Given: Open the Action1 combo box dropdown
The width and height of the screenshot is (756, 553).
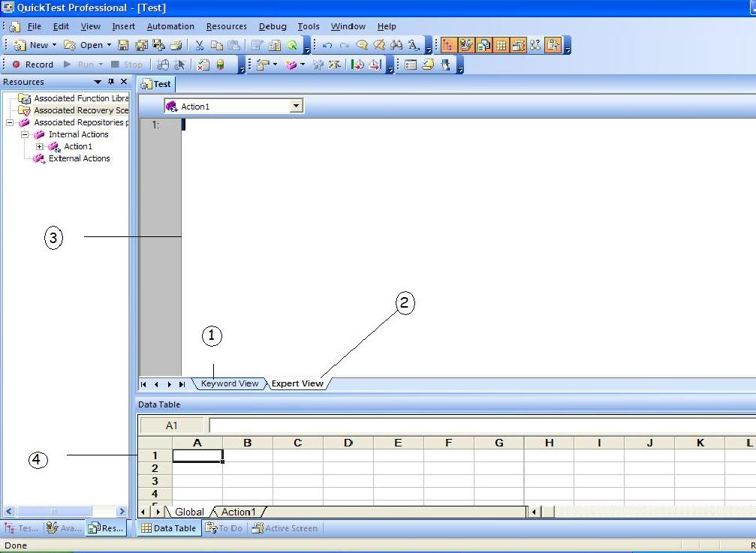Looking at the screenshot, I should 297,106.
